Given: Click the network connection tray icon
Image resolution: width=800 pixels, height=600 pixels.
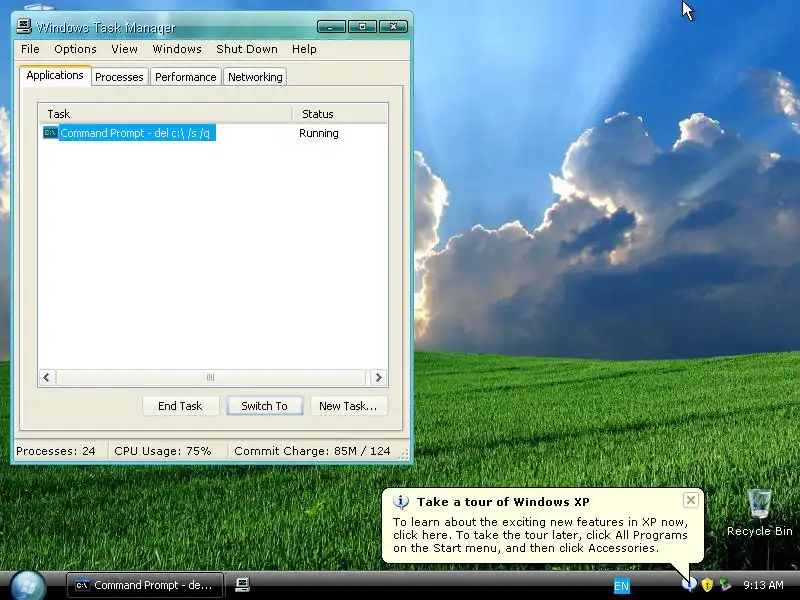Looking at the screenshot, I should click(x=725, y=585).
